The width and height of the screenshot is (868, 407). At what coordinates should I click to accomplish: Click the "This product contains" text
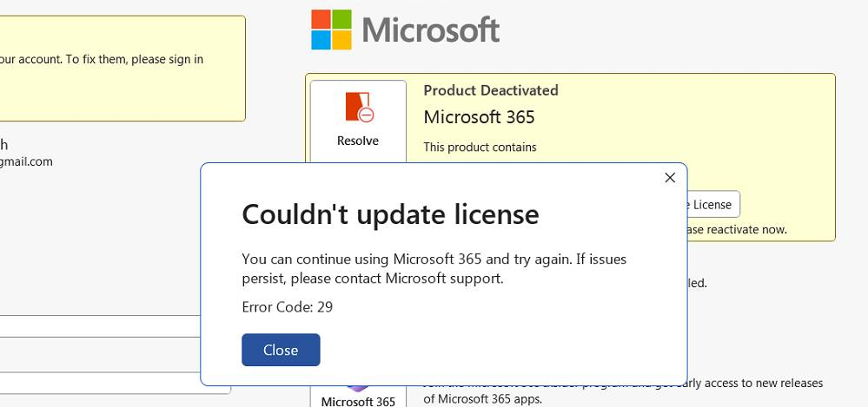point(480,147)
